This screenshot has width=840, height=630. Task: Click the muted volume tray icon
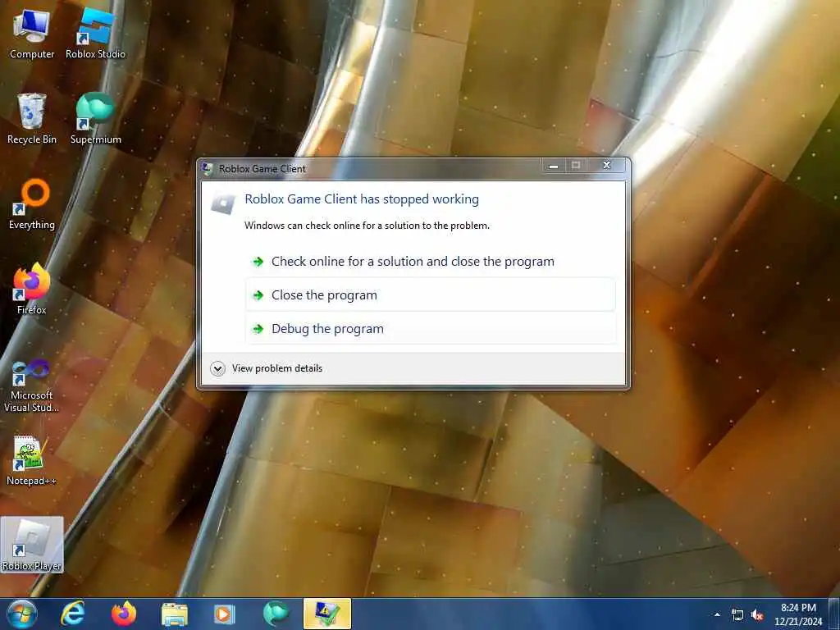tap(757, 615)
